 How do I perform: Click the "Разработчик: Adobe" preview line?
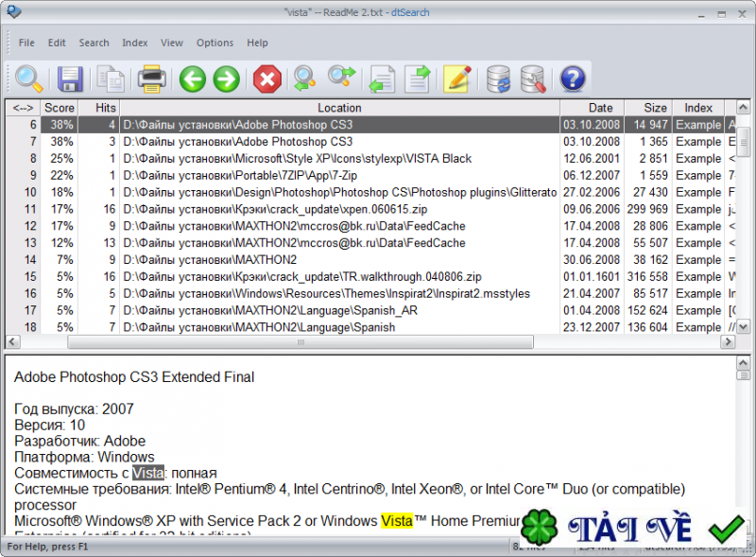(x=79, y=441)
